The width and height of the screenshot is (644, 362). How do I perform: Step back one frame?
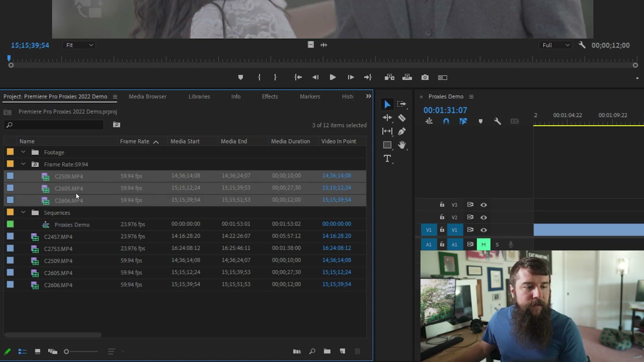point(315,77)
